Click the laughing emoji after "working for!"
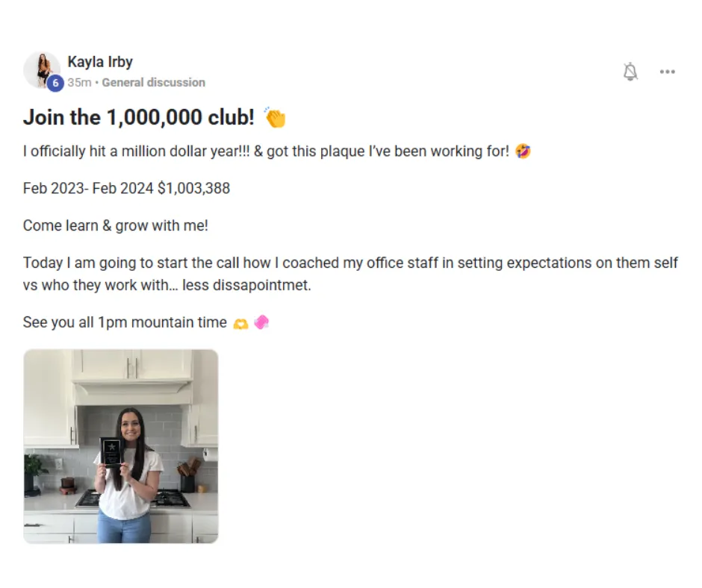 523,151
